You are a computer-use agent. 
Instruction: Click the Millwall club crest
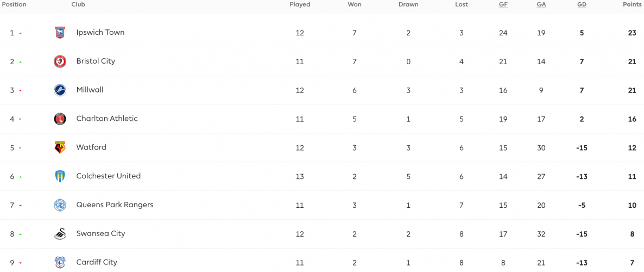point(60,90)
